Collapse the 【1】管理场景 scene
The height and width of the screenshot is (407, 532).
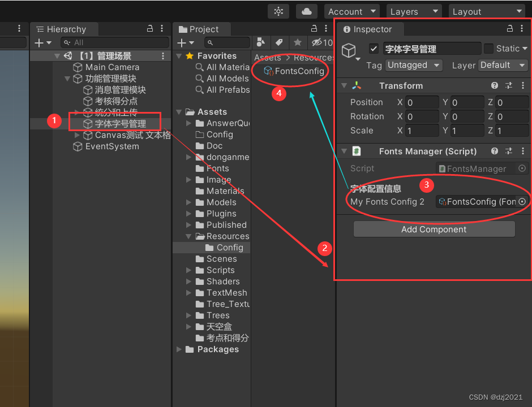[57, 56]
